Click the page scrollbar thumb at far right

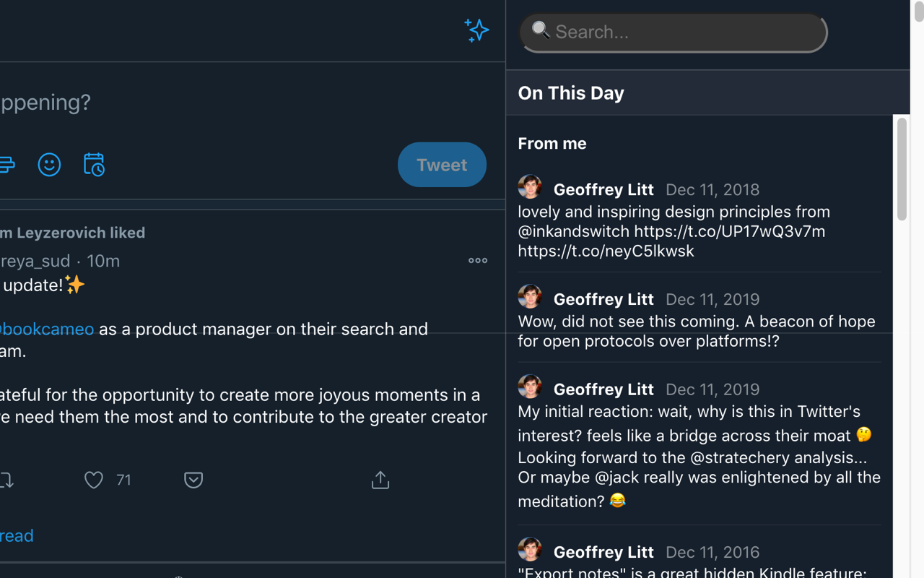[x=918, y=12]
